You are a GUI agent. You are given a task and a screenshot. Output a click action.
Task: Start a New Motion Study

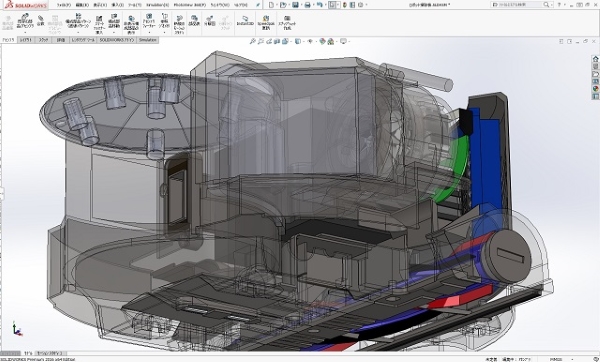pos(179,24)
